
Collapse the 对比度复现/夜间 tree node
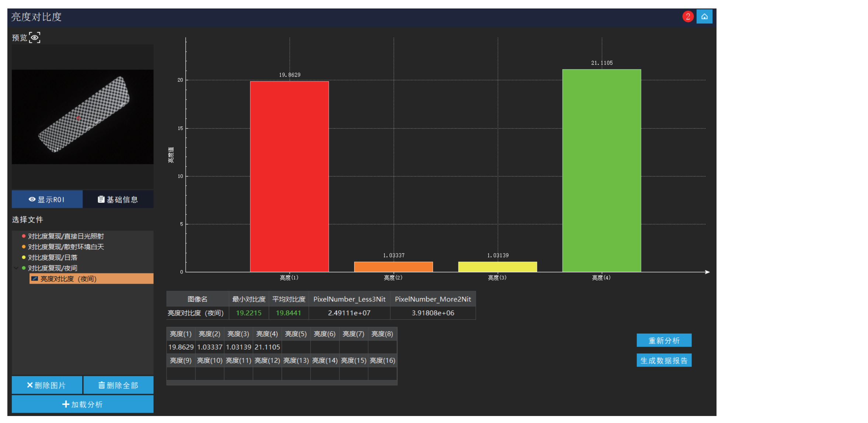pos(16,268)
